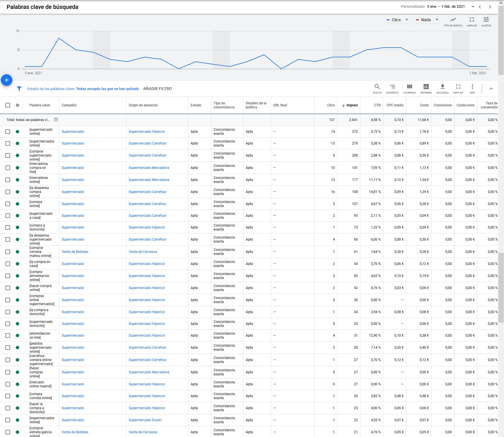Click status dot of [la compra en casa]
Screen dimensions: 504x437
(17, 264)
